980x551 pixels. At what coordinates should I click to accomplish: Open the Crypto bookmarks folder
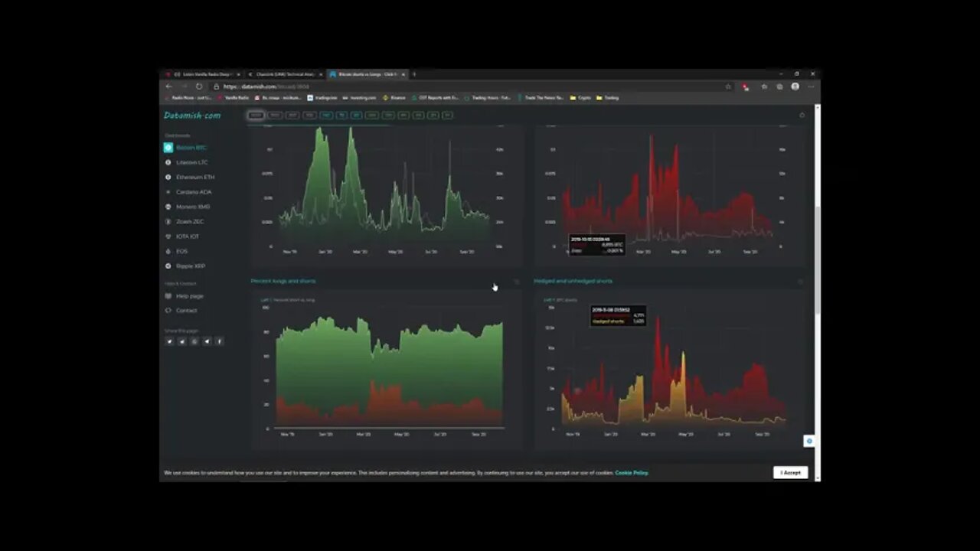[580, 98]
